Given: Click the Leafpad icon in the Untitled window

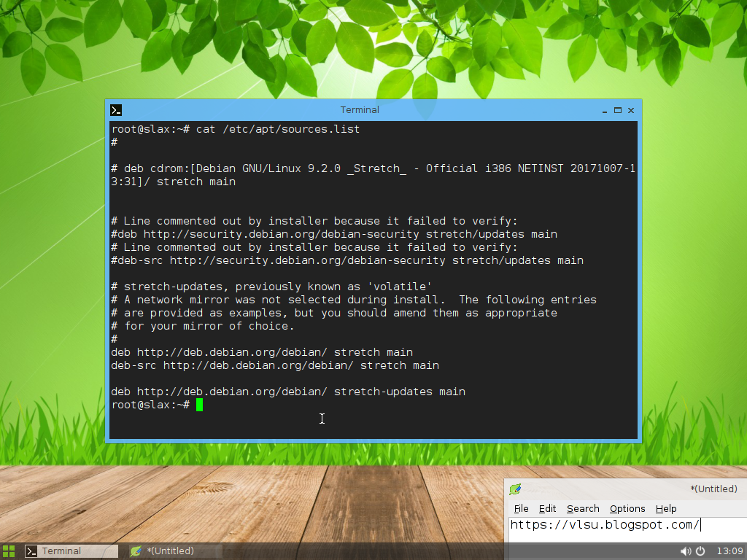Looking at the screenshot, I should coord(515,489).
